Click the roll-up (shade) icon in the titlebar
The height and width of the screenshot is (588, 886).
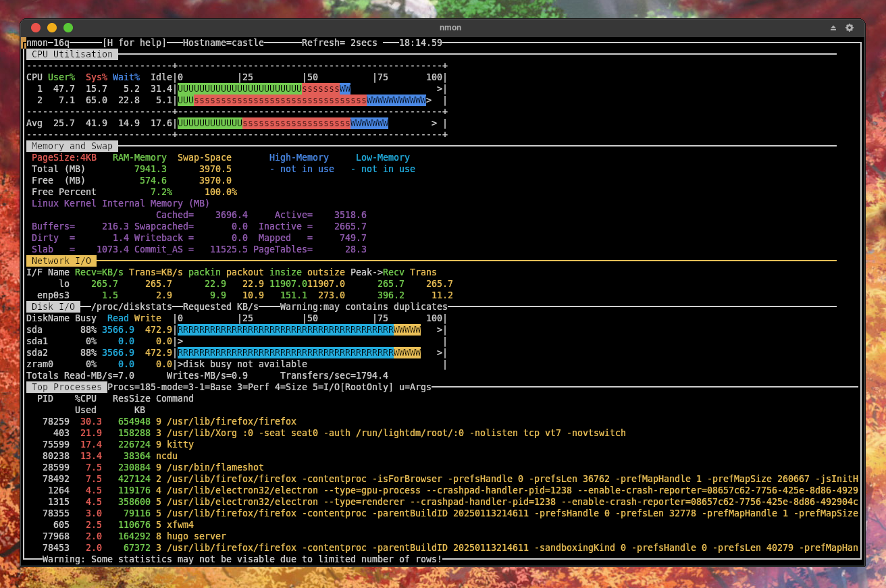tap(833, 28)
